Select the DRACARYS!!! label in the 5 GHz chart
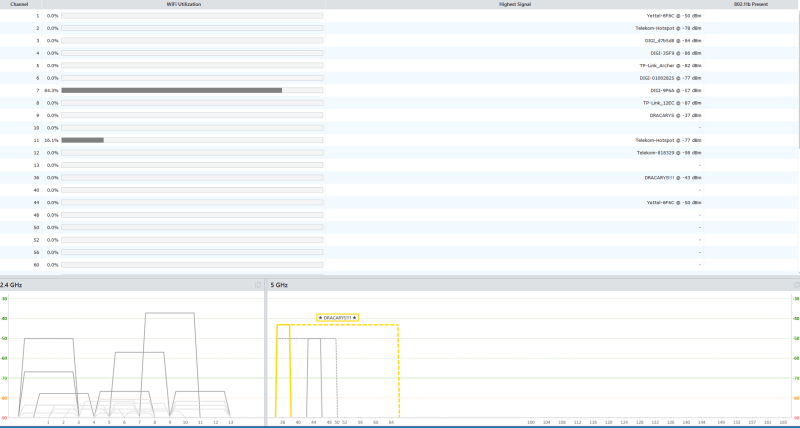 tap(337, 317)
